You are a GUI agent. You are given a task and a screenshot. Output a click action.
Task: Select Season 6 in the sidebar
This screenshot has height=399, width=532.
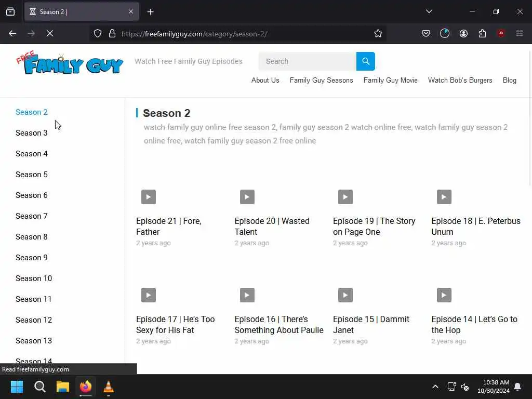[32, 195]
